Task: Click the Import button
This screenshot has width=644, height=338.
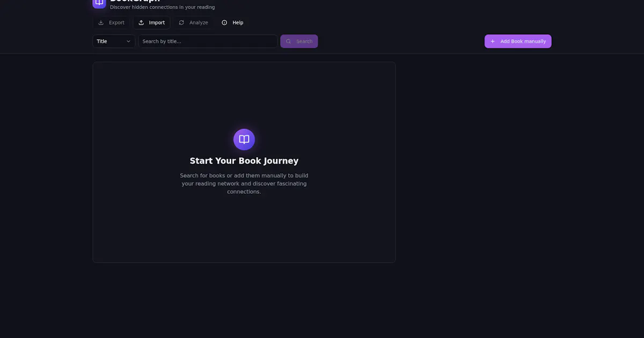Action: pyautogui.click(x=151, y=23)
